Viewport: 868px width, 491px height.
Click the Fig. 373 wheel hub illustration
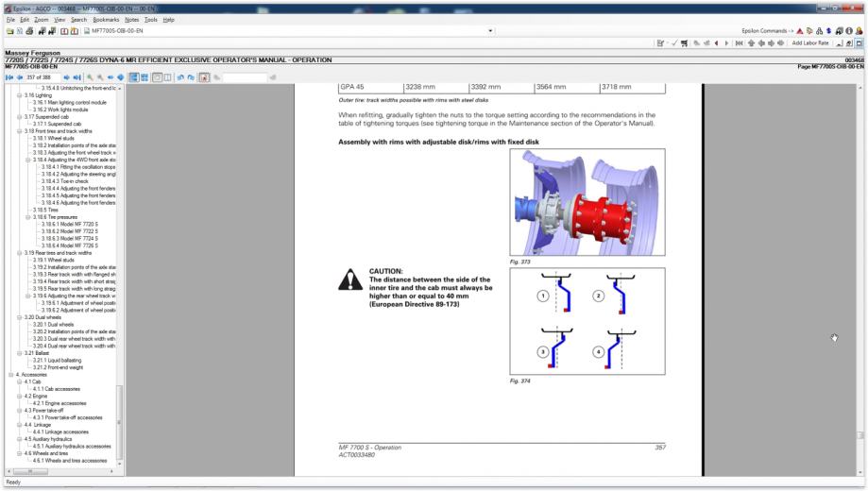(x=587, y=202)
